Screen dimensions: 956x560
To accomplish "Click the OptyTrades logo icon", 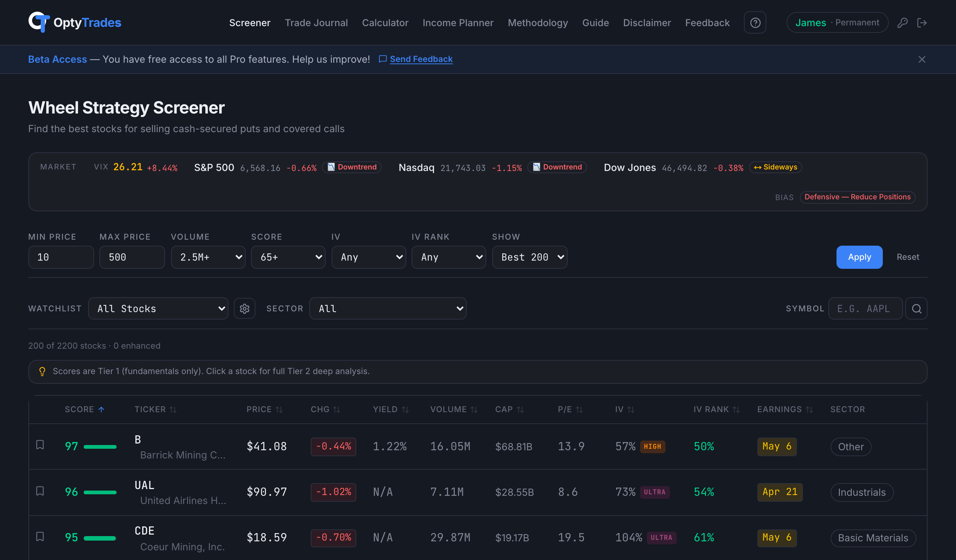I will click(40, 22).
